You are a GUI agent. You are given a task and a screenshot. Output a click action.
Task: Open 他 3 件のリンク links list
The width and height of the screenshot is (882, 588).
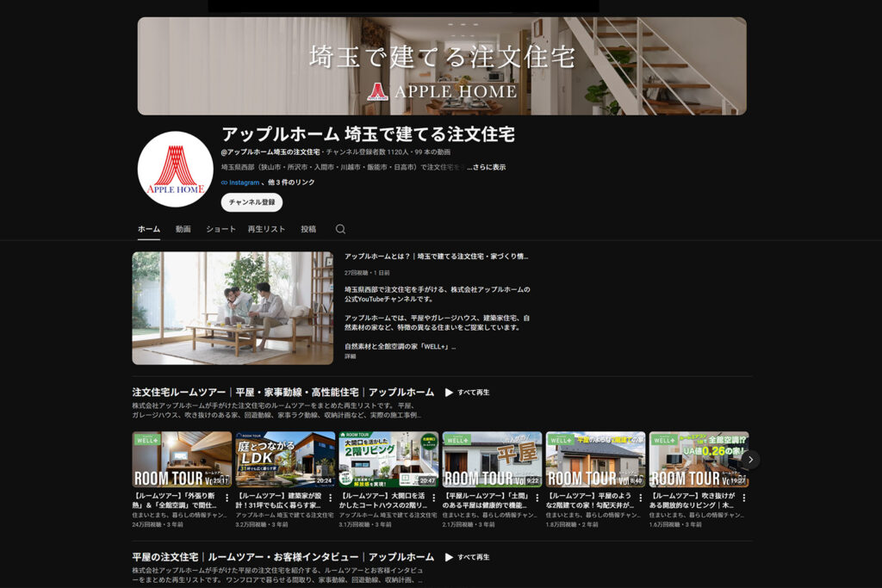point(291,183)
